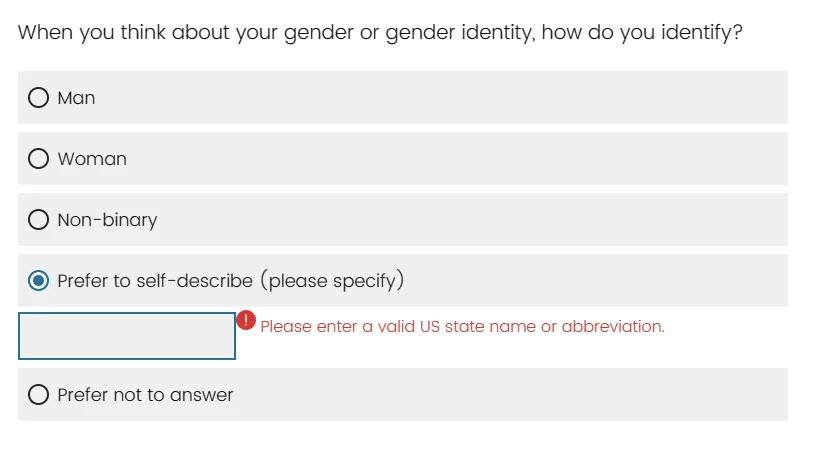Click the gender identity question heading

pyautogui.click(x=380, y=32)
